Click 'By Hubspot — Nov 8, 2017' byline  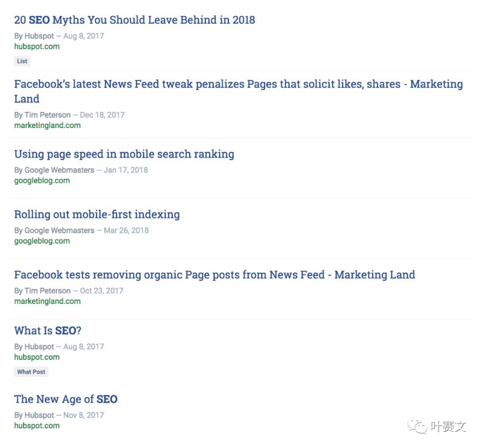click(59, 415)
